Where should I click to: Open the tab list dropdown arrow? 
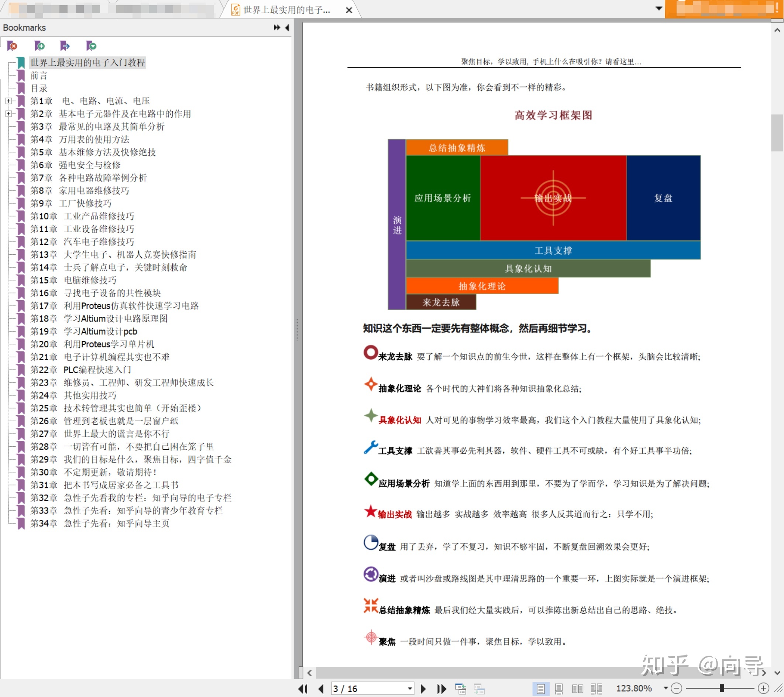[x=659, y=8]
